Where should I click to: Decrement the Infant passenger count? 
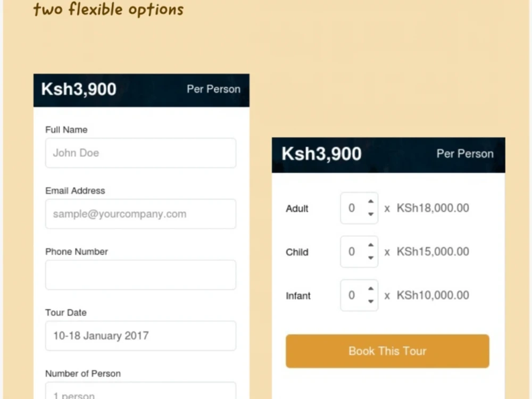click(370, 301)
